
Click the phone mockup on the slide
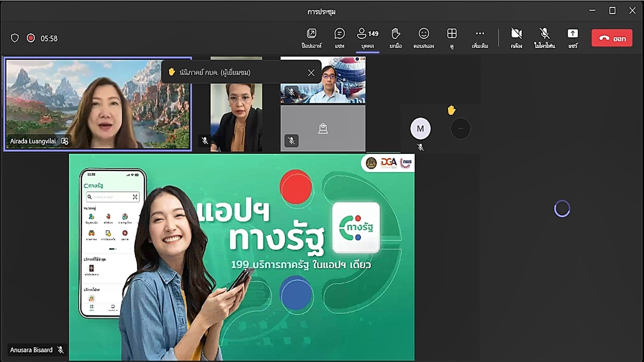pos(112,243)
